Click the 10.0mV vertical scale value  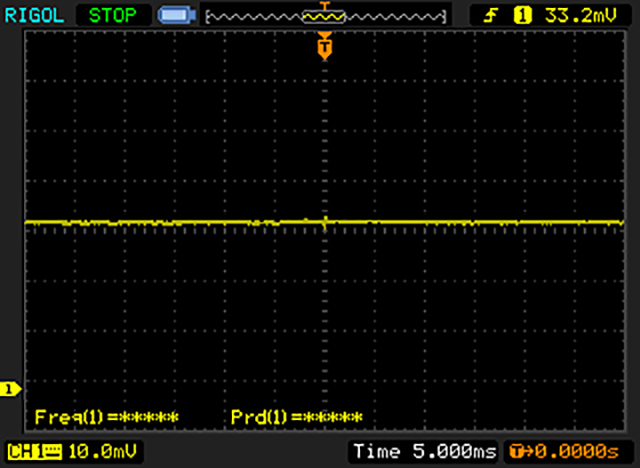pyautogui.click(x=102, y=452)
